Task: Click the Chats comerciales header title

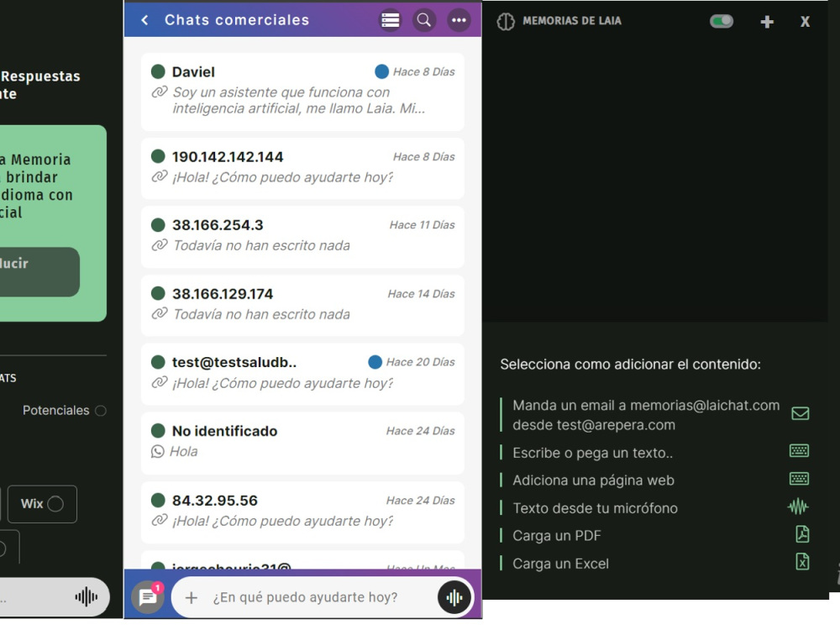Action: coord(237,20)
